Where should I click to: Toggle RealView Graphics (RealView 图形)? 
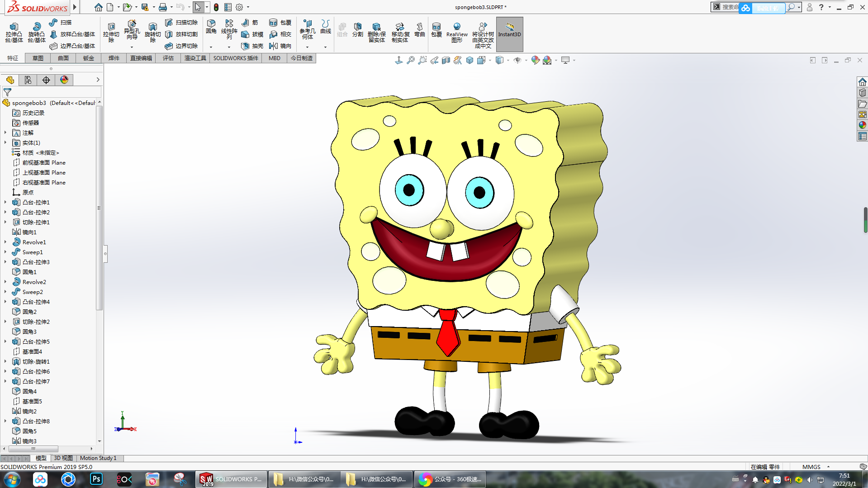click(457, 33)
